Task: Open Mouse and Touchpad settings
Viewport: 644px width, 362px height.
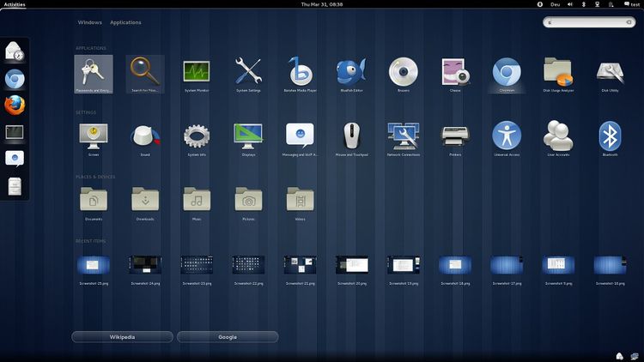Action: point(351,136)
